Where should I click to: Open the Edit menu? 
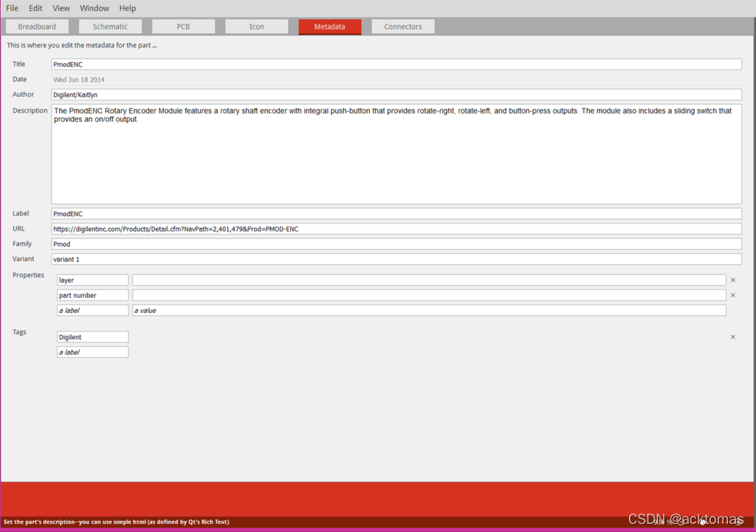35,8
